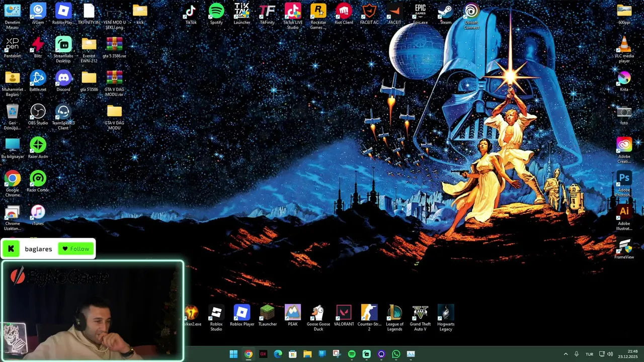This screenshot has width=644, height=362.
Task: Open the Muhammet Baglars user folder
Action: [13, 82]
